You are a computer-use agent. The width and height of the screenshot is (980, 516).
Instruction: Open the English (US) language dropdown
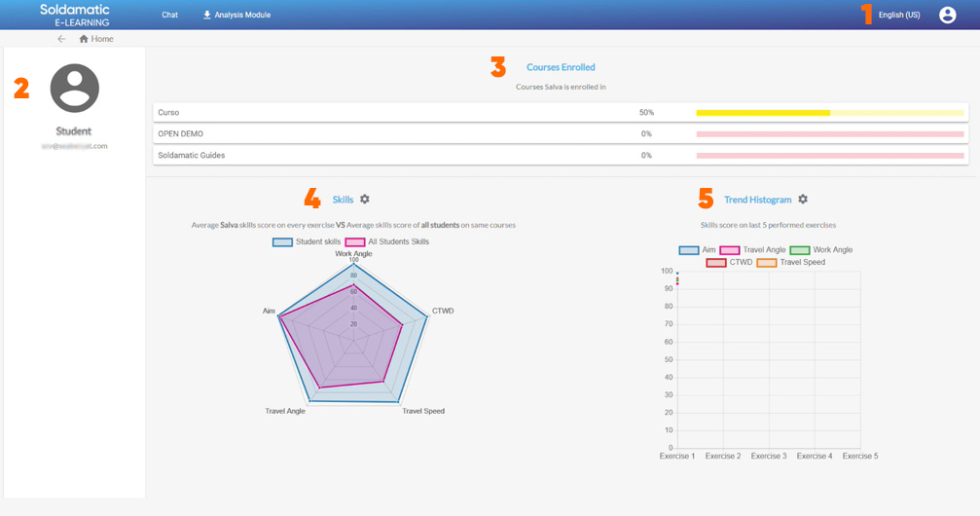pyautogui.click(x=898, y=16)
